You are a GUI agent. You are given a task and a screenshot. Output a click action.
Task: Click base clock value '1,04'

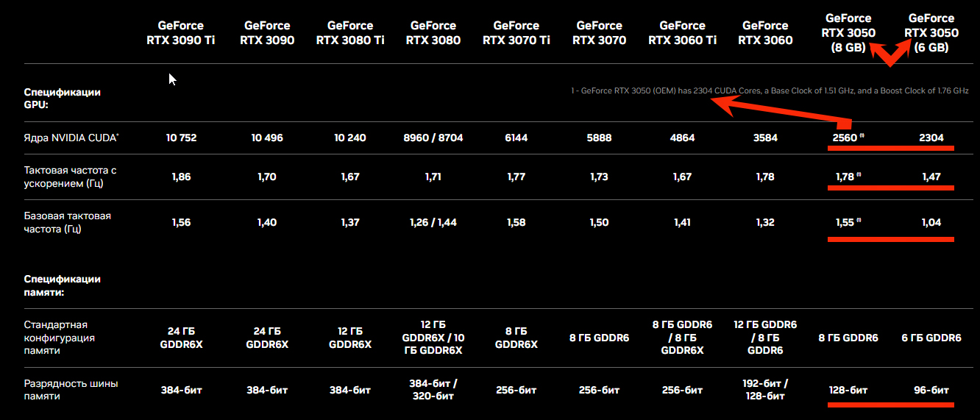[x=931, y=222]
